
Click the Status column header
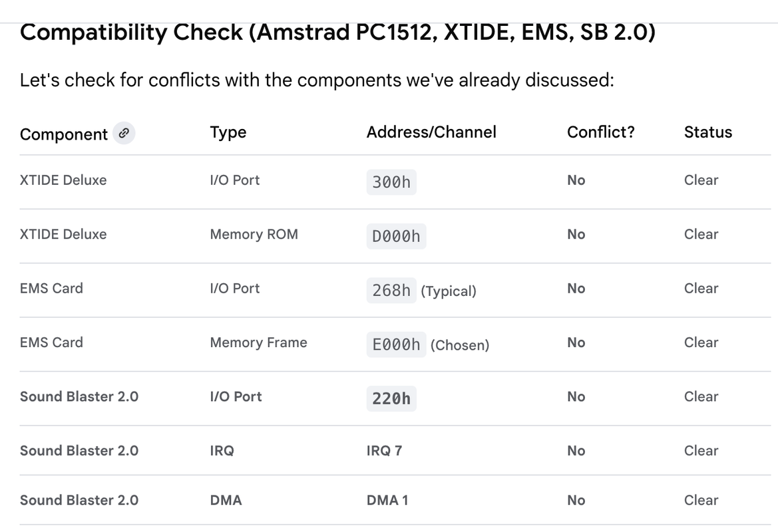tap(707, 132)
